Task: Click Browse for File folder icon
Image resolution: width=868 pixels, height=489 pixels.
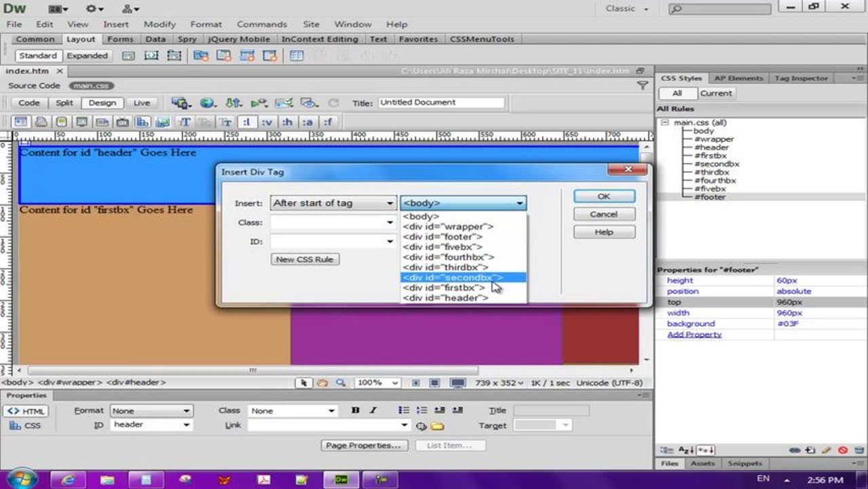Action: point(437,426)
